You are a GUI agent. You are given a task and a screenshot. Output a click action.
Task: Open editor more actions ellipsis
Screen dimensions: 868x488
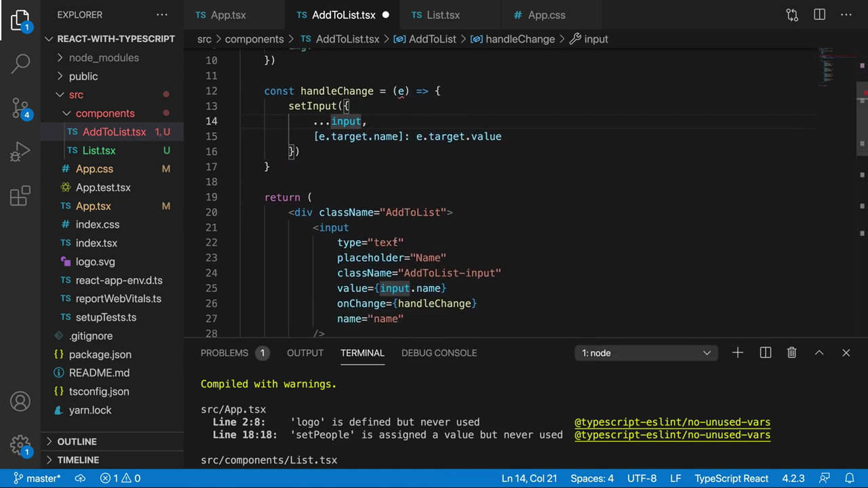point(846,15)
